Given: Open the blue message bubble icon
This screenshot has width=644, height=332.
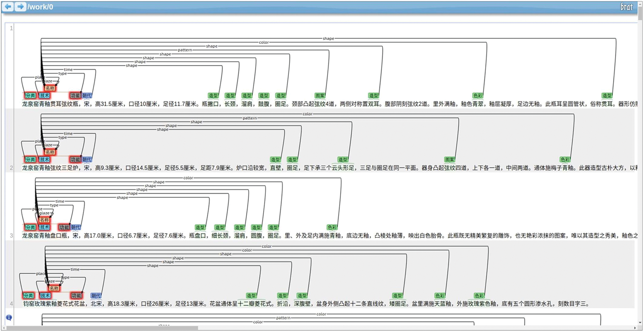Looking at the screenshot, I should click(9, 317).
